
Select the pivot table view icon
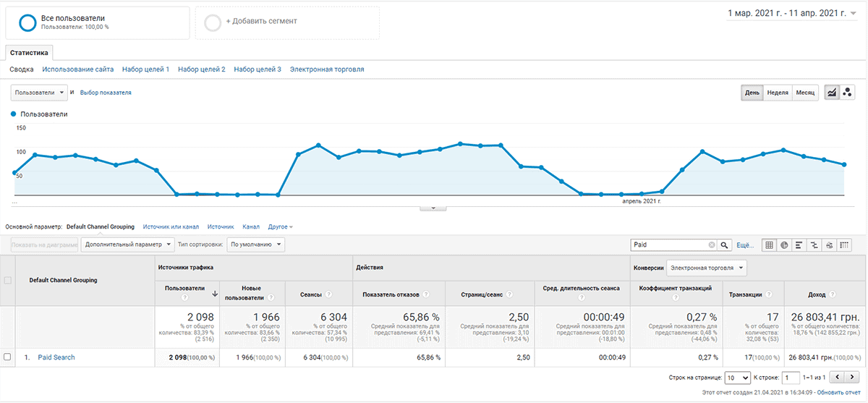pyautogui.click(x=844, y=245)
